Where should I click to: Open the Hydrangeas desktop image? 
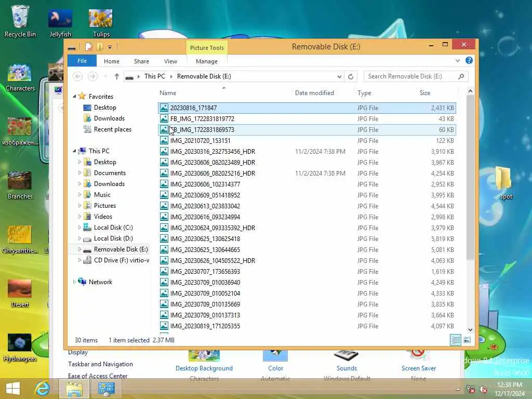click(20, 348)
